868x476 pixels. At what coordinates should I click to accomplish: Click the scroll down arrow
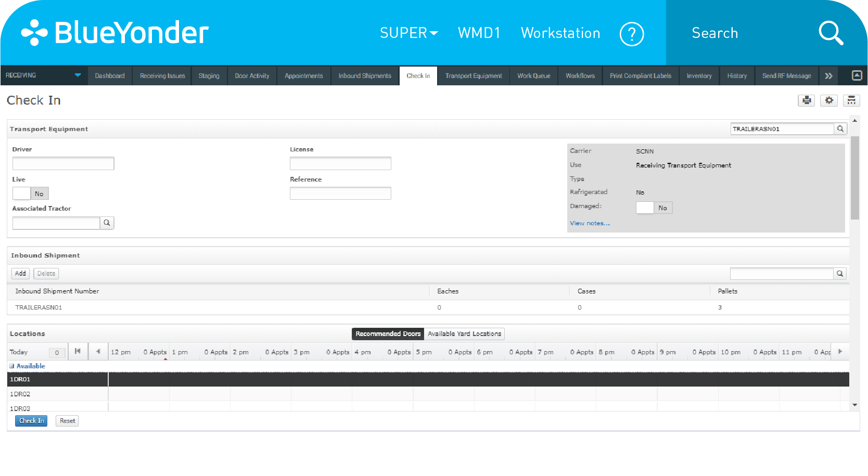pyautogui.click(x=854, y=405)
